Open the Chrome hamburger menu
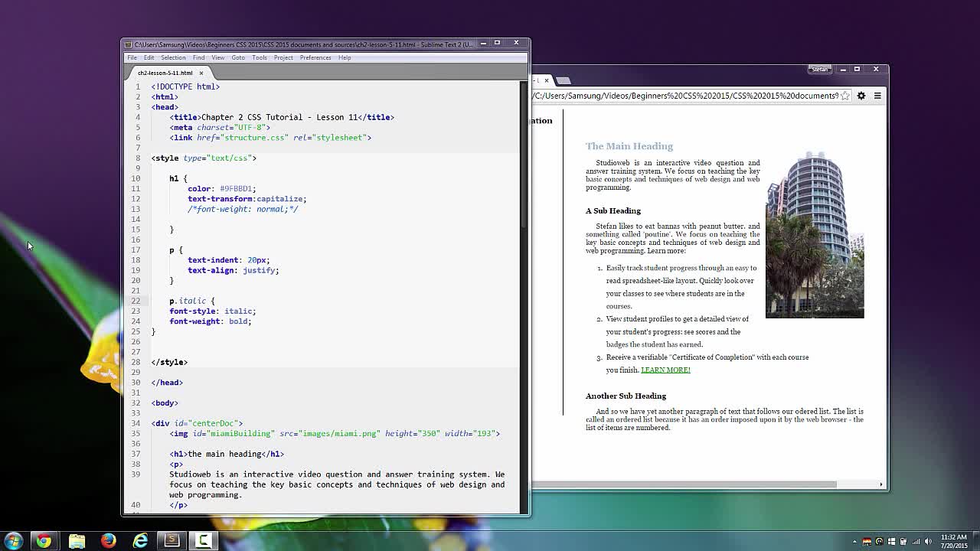The image size is (980, 551). (877, 96)
